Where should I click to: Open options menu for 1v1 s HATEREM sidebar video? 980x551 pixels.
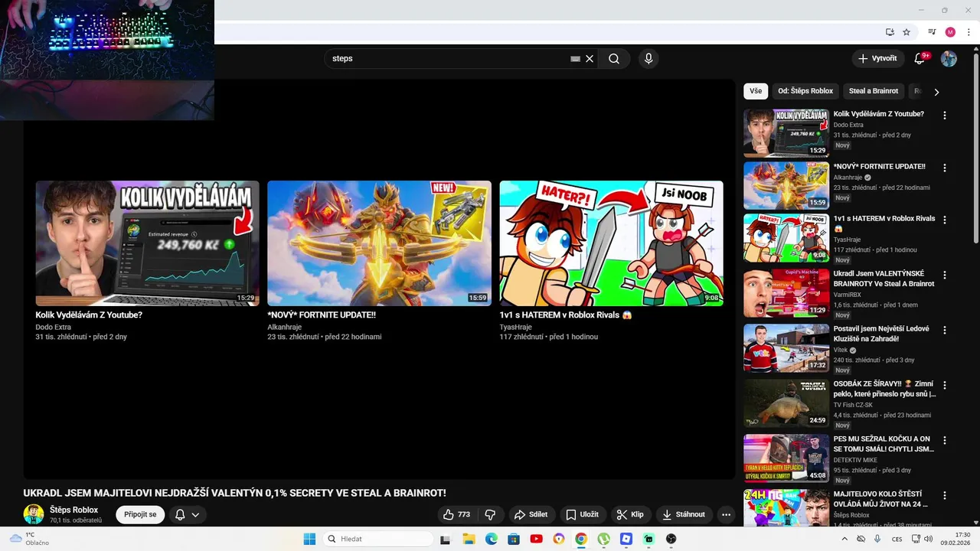pyautogui.click(x=944, y=220)
